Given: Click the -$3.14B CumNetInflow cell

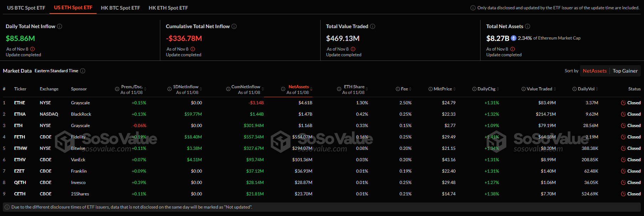Looking at the screenshot, I should pos(256,103).
